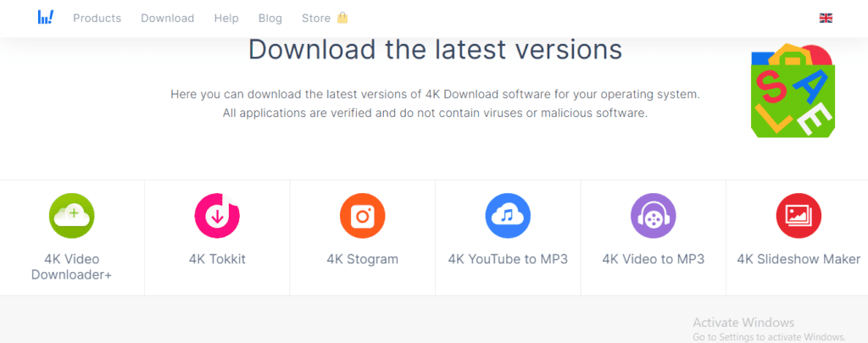Click the SALE shopping bag banner
The width and height of the screenshot is (868, 343).
(793, 90)
